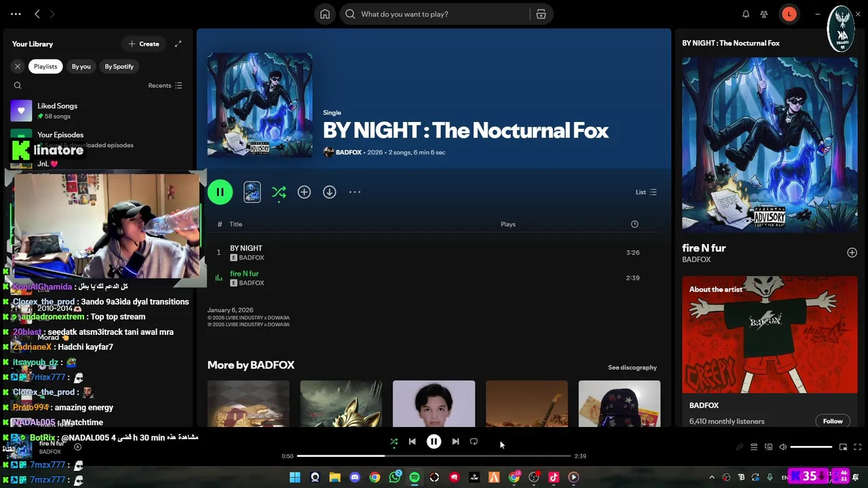868x488 pixels.
Task: Click album preview thumbnail next to pause
Action: [x=252, y=192]
